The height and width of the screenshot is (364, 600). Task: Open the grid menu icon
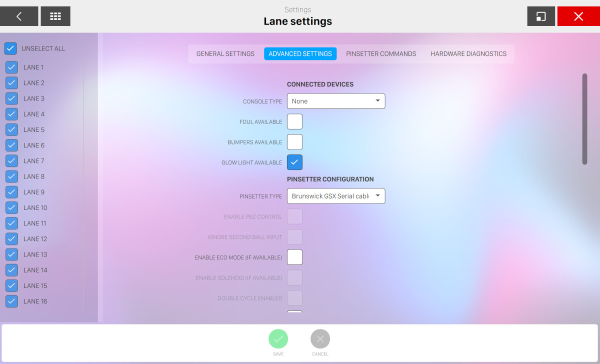[x=55, y=16]
